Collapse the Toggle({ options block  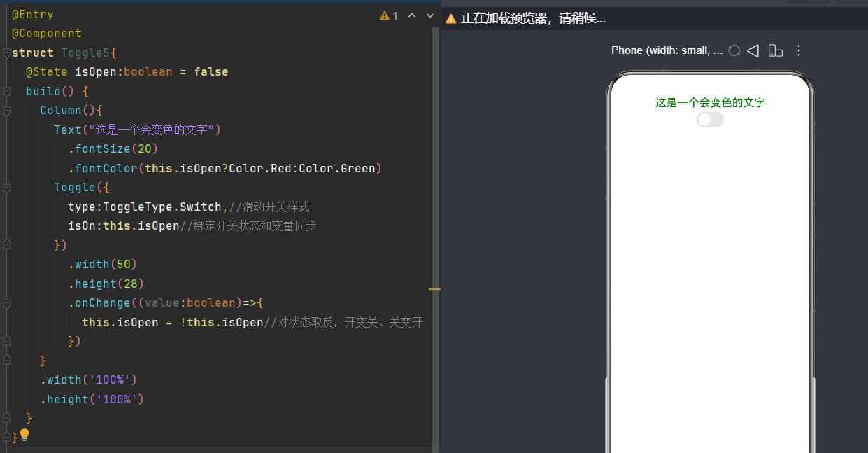tap(6, 188)
